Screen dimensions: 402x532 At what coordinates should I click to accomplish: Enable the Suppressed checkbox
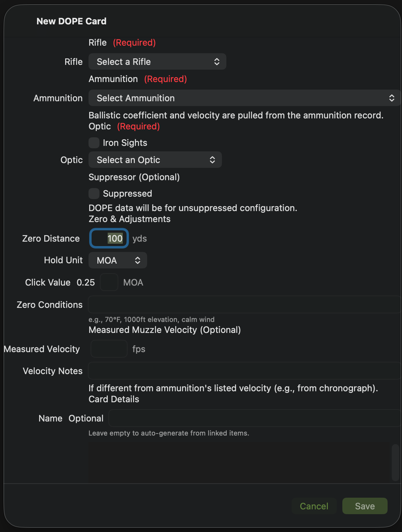[x=94, y=194]
